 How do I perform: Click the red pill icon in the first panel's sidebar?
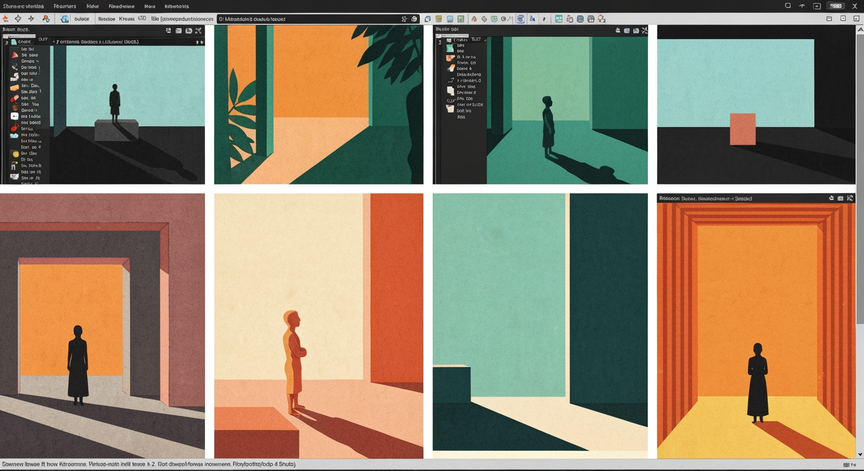pos(14,99)
